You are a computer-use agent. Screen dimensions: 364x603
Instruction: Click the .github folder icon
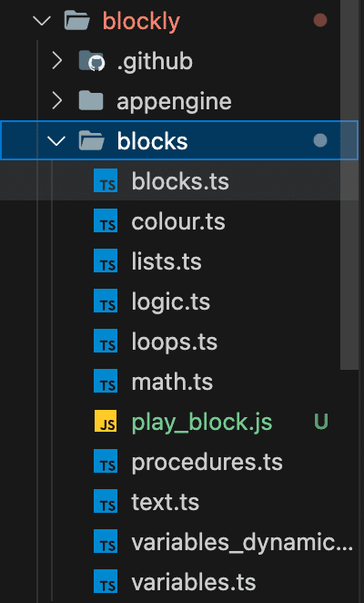pos(91,61)
